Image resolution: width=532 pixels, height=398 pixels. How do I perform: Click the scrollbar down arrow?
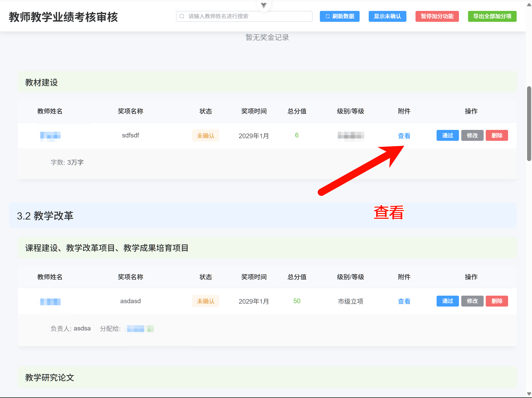coord(529,394)
